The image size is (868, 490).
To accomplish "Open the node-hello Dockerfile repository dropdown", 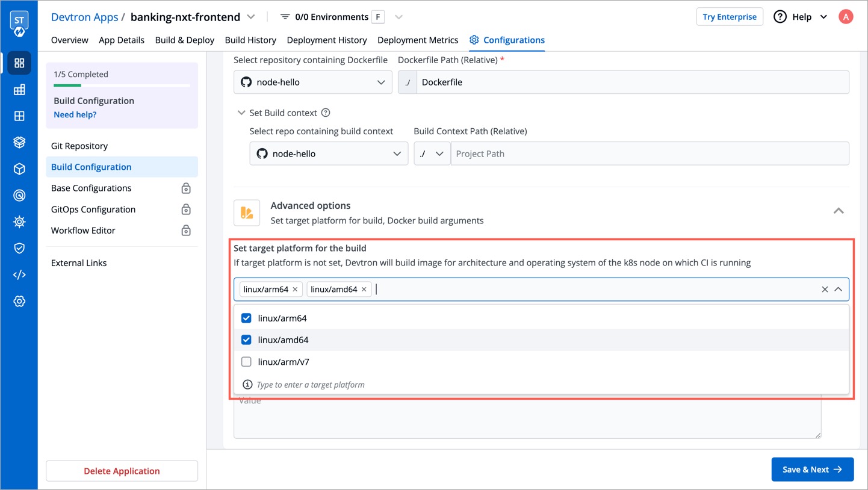I will (312, 82).
